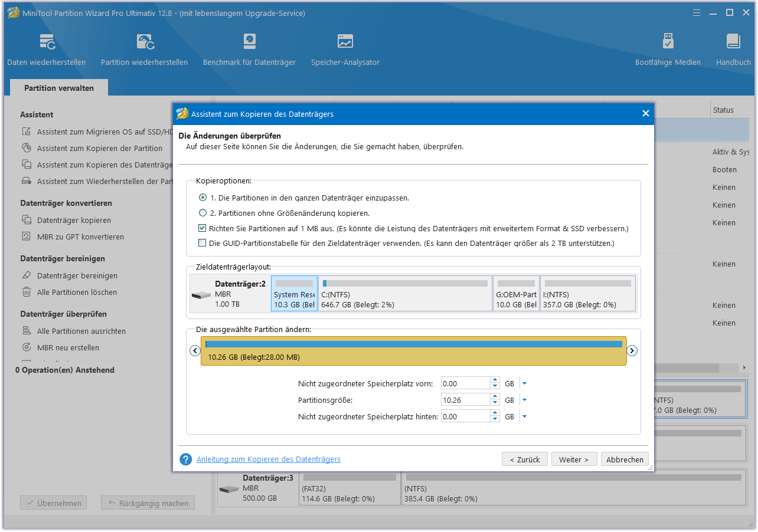The width and height of the screenshot is (758, 532).
Task: Select option 1 fit partitions to entire disk
Action: [x=202, y=198]
